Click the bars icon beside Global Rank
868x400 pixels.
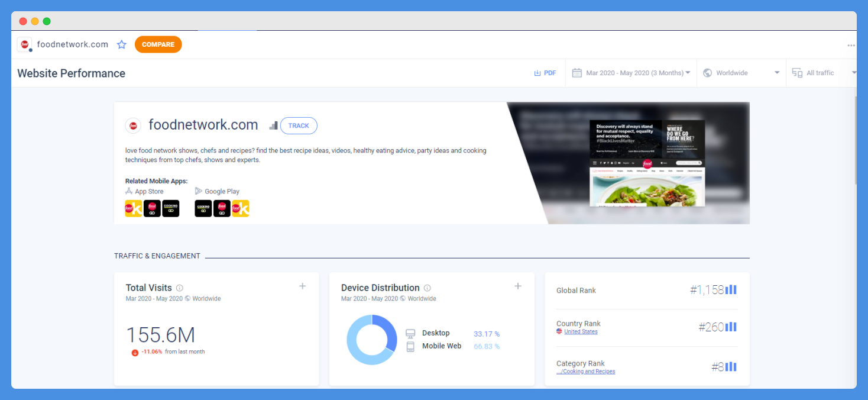pos(731,290)
